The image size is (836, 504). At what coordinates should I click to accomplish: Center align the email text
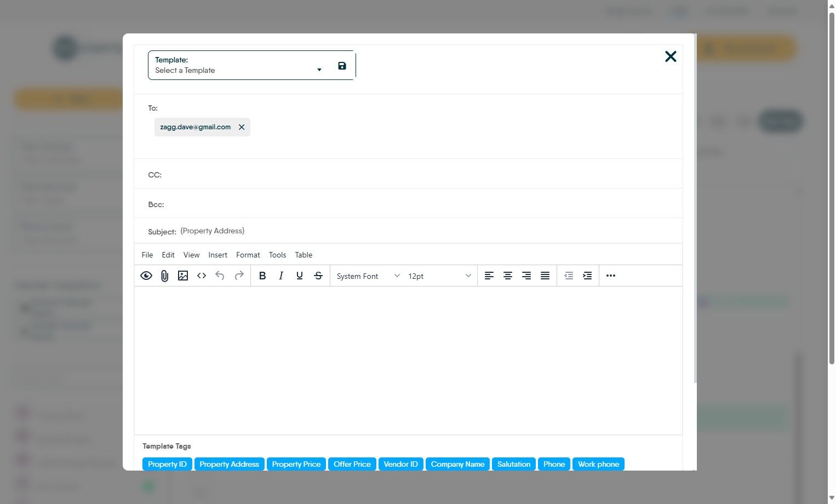point(508,276)
